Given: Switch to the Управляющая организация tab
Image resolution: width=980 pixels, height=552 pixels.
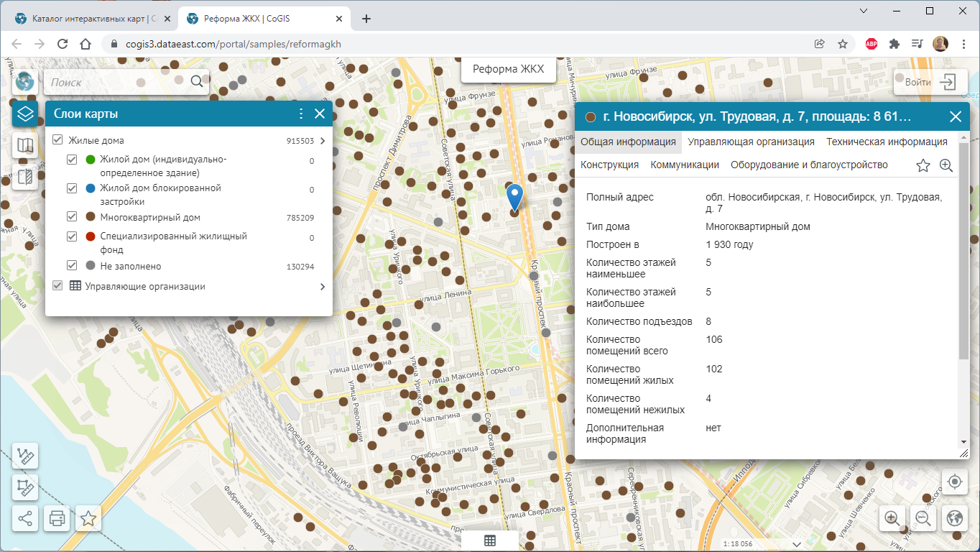Looking at the screenshot, I should pyautogui.click(x=751, y=142).
